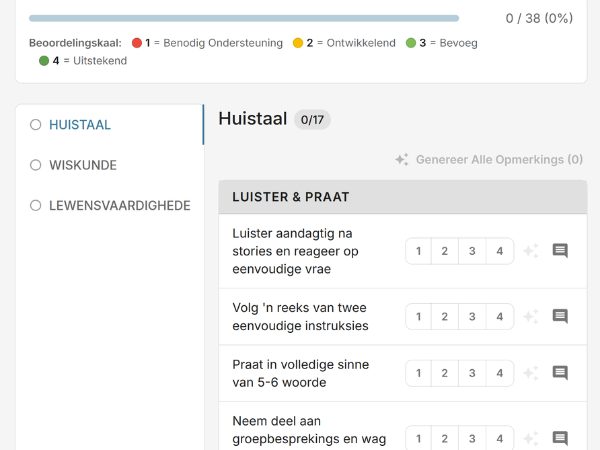This screenshot has height=450, width=600.
Task: Rate 'Volg 'n reeks van twee' as 1
Action: [419, 316]
